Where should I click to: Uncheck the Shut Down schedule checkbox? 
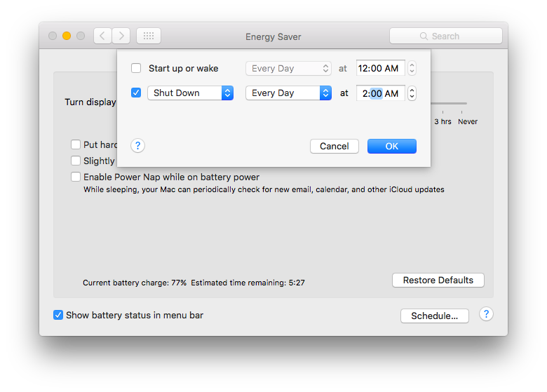pyautogui.click(x=136, y=93)
